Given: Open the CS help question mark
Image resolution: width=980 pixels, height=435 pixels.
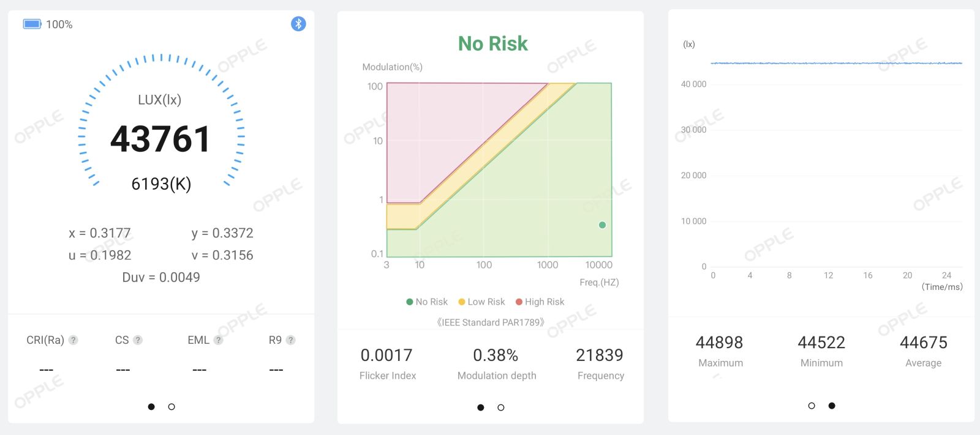Looking at the screenshot, I should click(138, 340).
